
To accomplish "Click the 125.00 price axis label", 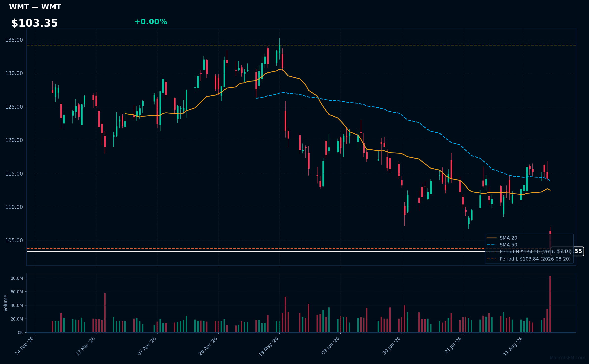I will coord(14,107).
